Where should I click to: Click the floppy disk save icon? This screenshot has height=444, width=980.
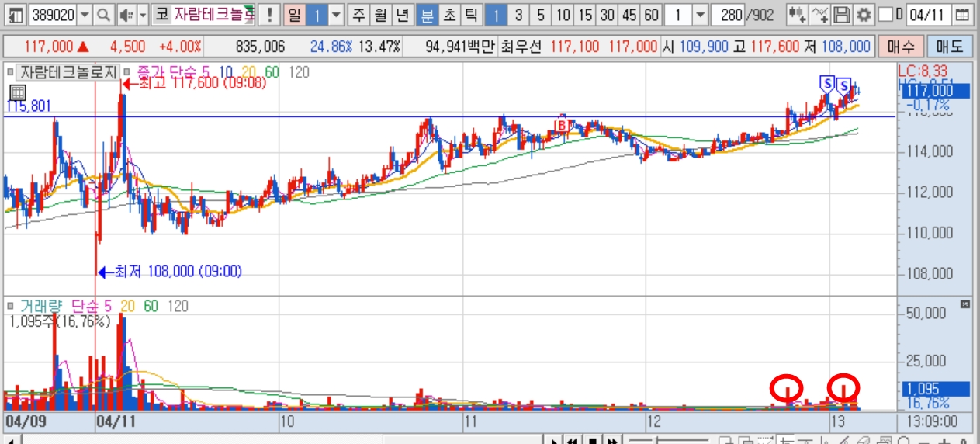(842, 14)
